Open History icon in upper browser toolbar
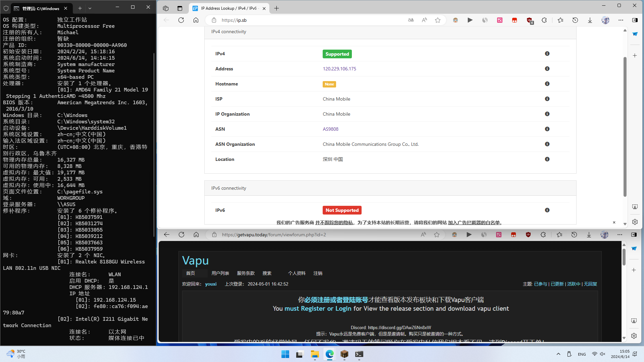This screenshot has height=362, width=644. click(x=575, y=20)
